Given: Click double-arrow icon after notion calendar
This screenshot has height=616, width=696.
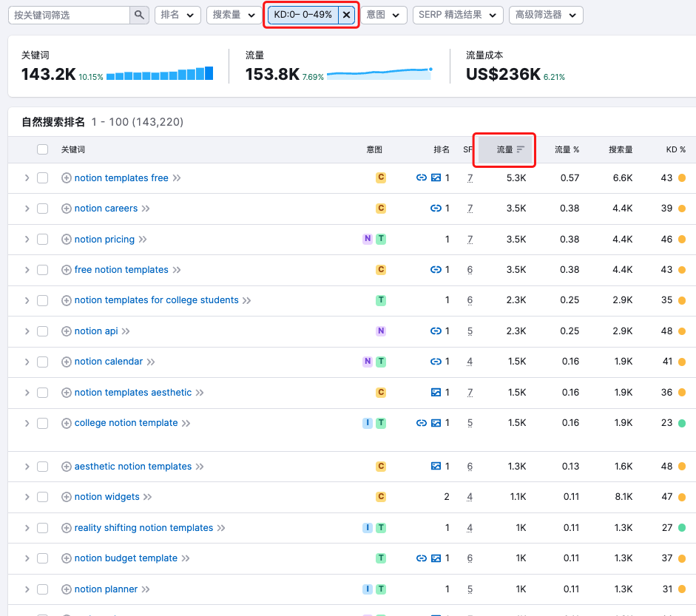Looking at the screenshot, I should click(151, 362).
